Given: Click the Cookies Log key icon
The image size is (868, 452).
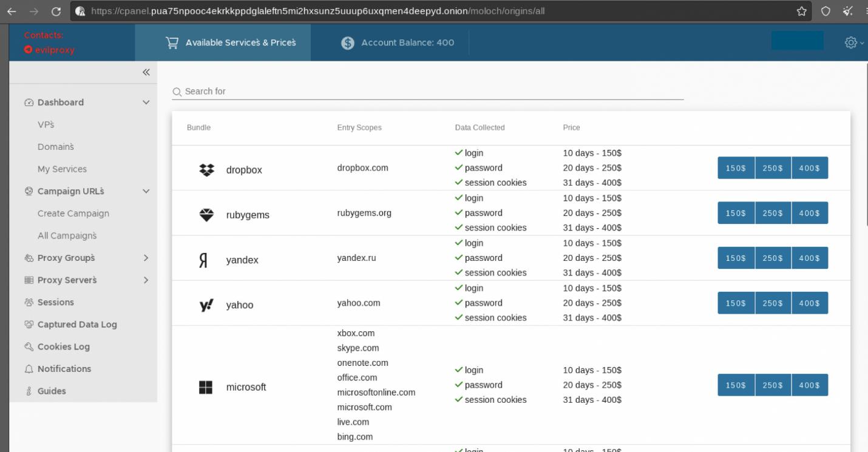Looking at the screenshot, I should [x=29, y=347].
